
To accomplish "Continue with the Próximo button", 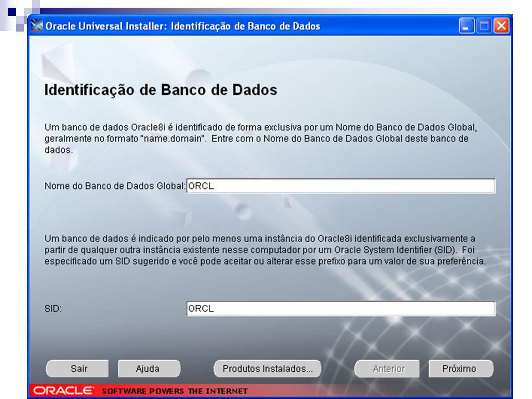I will [461, 369].
